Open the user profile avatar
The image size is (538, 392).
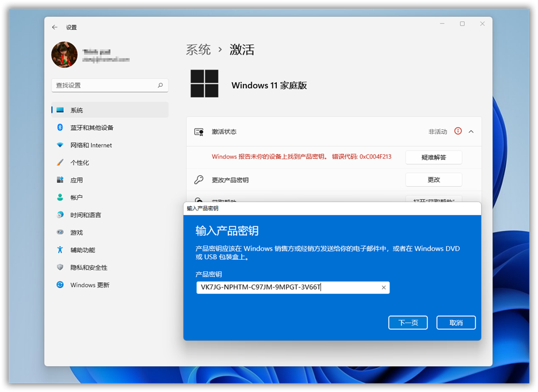pyautogui.click(x=64, y=55)
